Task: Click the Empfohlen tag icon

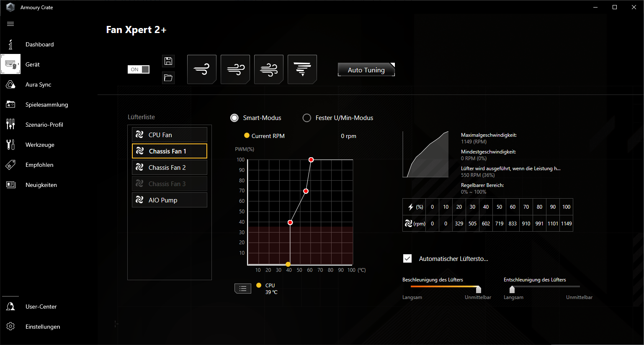Action: point(10,165)
